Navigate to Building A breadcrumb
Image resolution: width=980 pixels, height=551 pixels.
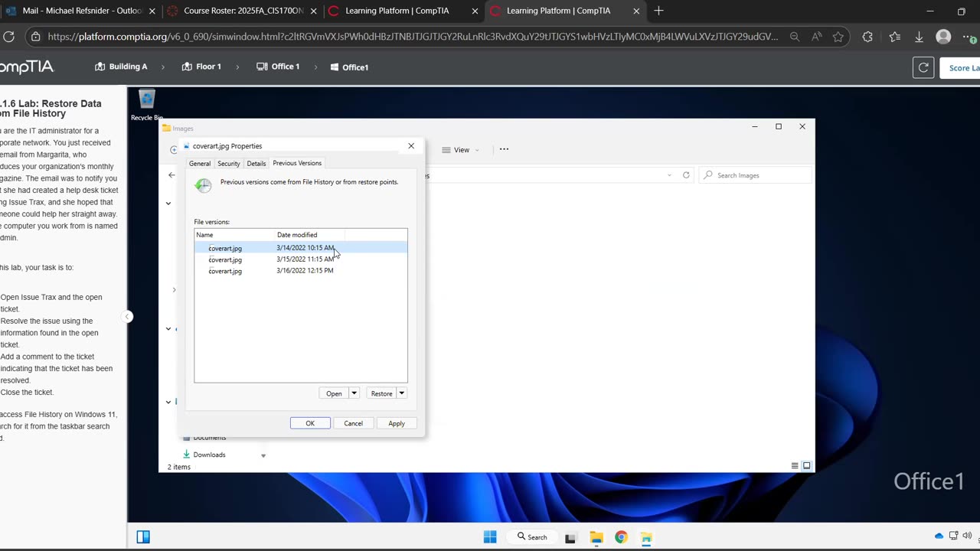[121, 67]
